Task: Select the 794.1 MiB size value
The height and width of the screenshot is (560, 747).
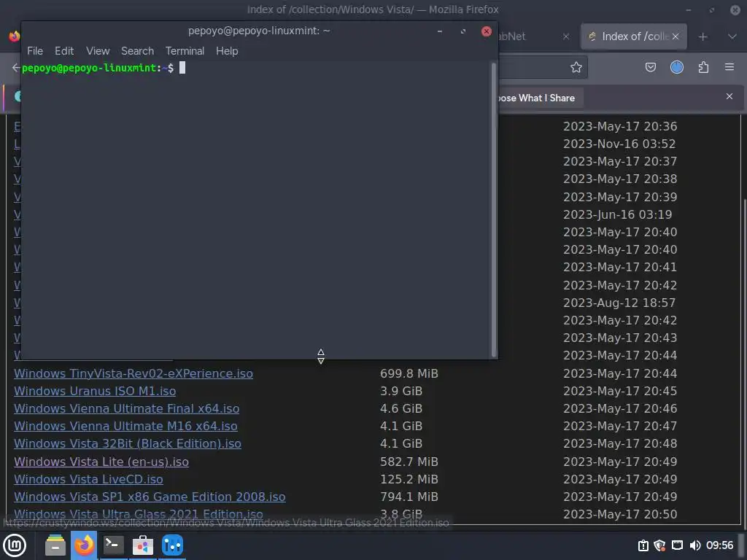Action: (x=409, y=497)
